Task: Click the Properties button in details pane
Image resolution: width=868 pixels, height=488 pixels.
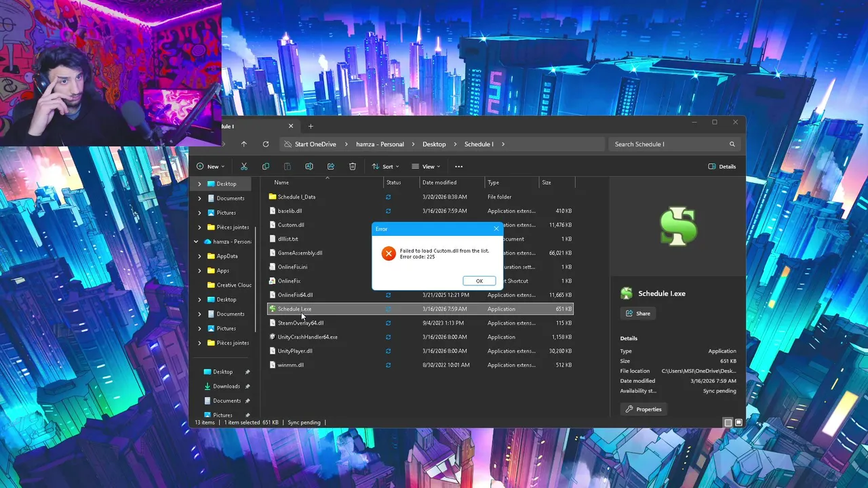Action: (x=644, y=409)
